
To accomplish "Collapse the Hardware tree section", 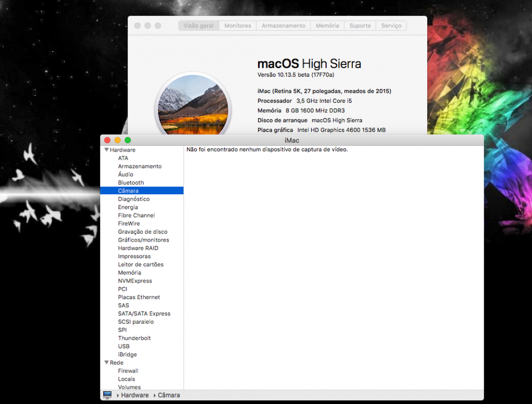I will tap(106, 150).
